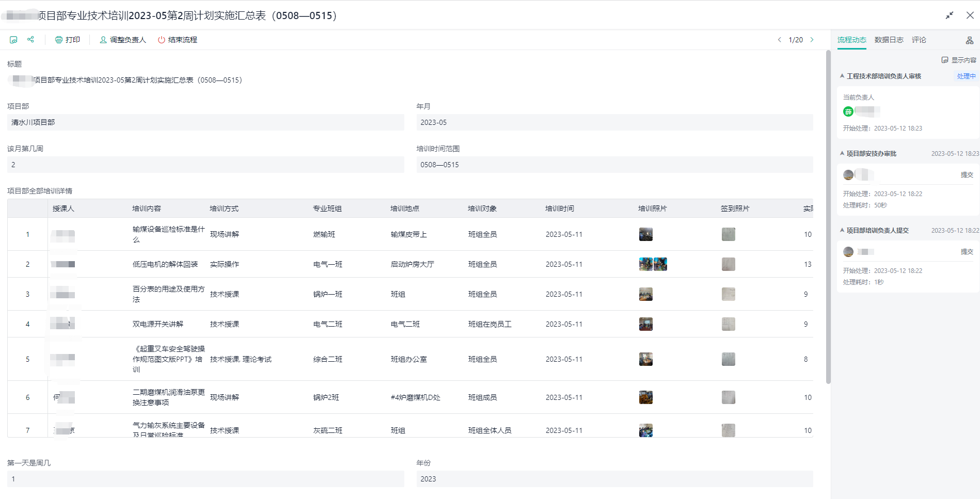The image size is (980, 499).
Task: Collapse the 工程技术部培训负责人审核 step
Action: click(x=842, y=76)
